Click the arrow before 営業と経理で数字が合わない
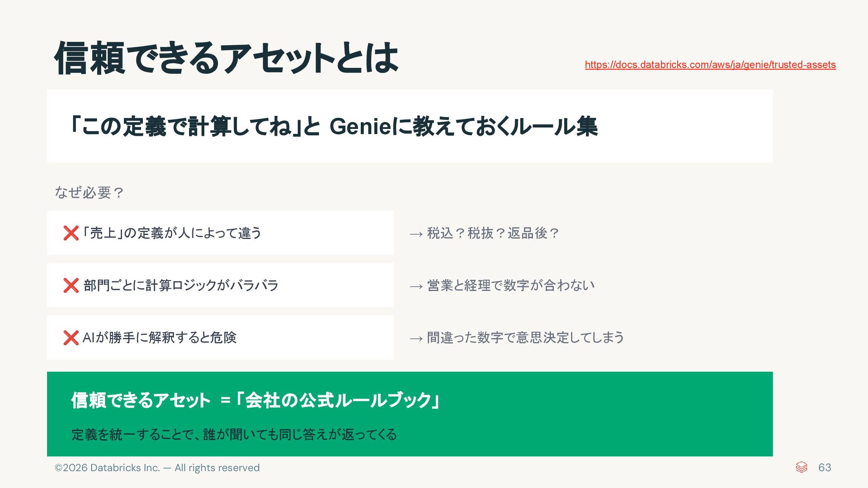Screen dimensions: 868x488 pos(416,286)
